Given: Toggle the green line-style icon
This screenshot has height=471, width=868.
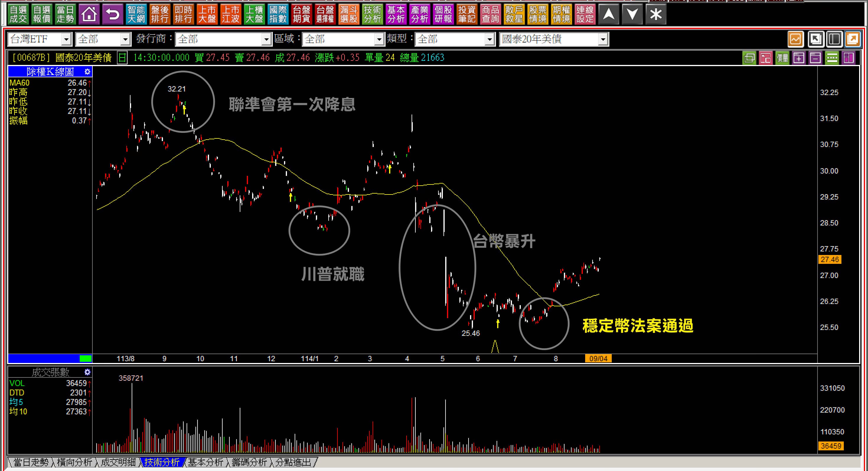Looking at the screenshot, I should coord(832,58).
